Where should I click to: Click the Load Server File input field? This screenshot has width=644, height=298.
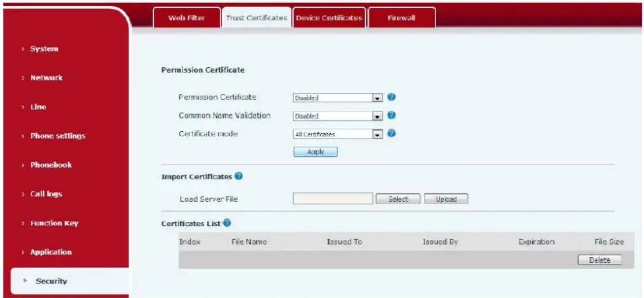[333, 199]
